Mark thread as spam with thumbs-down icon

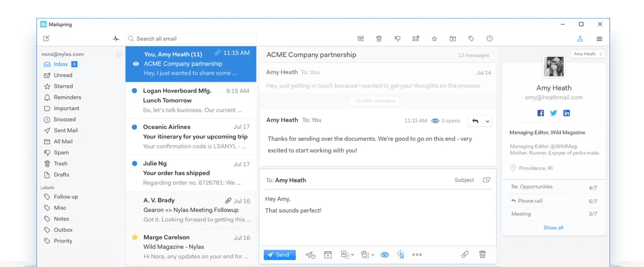pyautogui.click(x=398, y=39)
